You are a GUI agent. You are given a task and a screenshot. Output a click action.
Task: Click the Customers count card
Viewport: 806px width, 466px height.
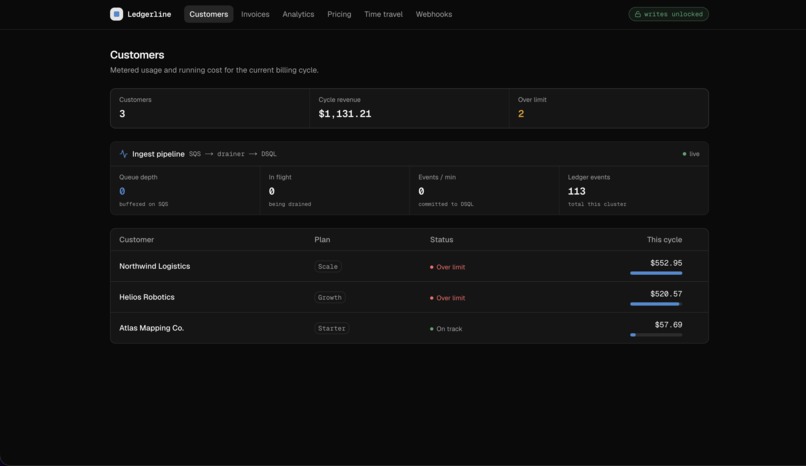[x=210, y=108]
